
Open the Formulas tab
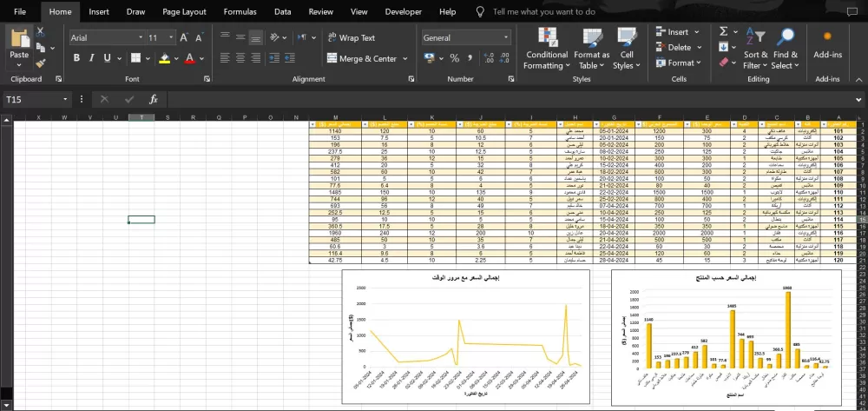(x=240, y=11)
